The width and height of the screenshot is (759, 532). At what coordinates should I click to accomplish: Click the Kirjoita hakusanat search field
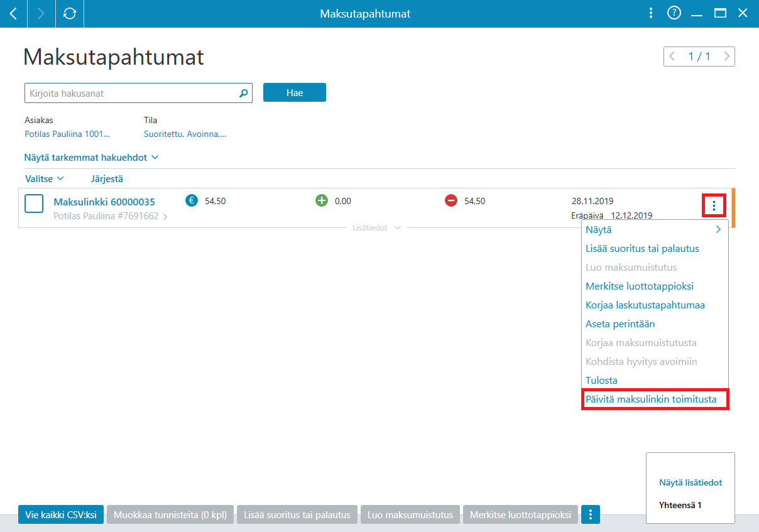click(138, 93)
